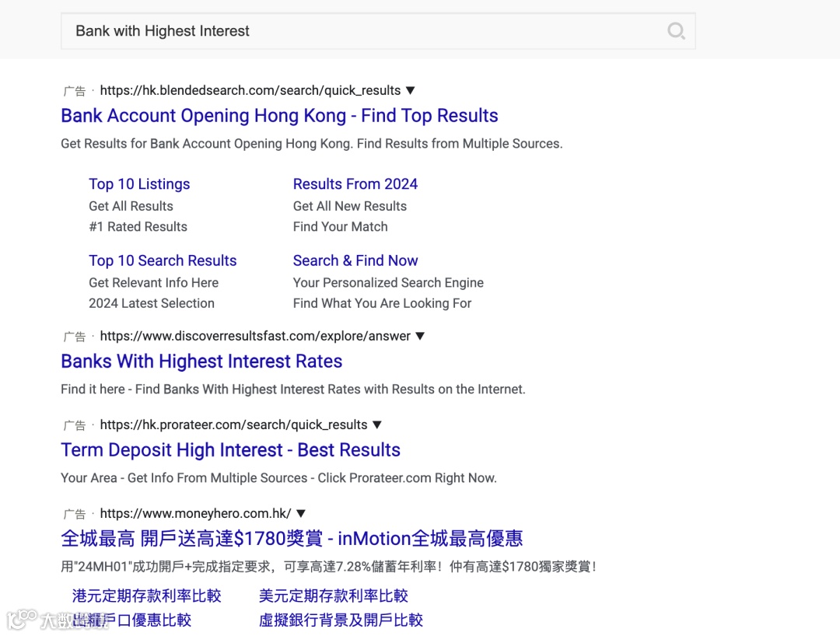The width and height of the screenshot is (840, 636).
Task: Open 'Top 10 Search Results' sitelink
Action: click(x=163, y=260)
